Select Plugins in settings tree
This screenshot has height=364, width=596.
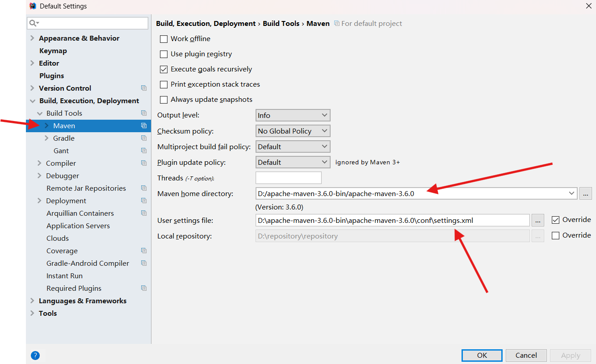coord(52,76)
